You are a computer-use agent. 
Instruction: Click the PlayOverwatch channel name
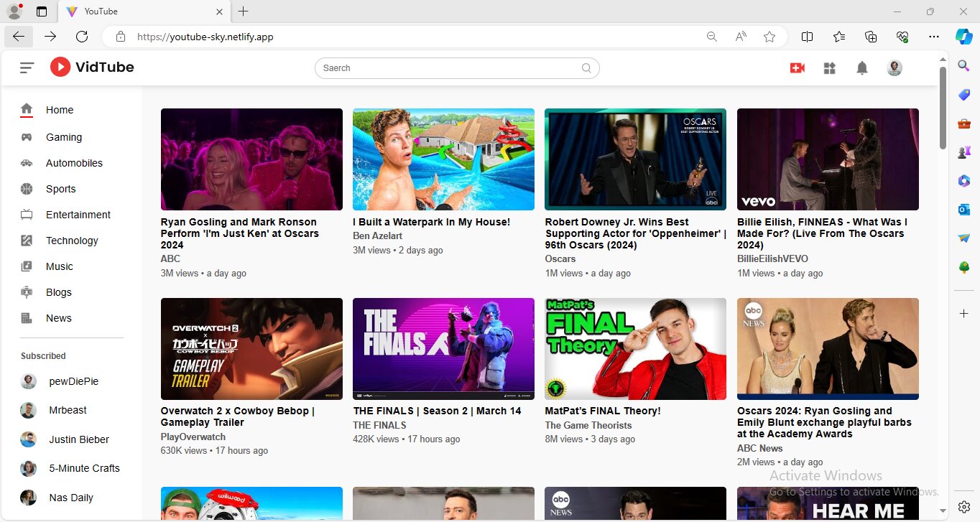[x=193, y=437]
